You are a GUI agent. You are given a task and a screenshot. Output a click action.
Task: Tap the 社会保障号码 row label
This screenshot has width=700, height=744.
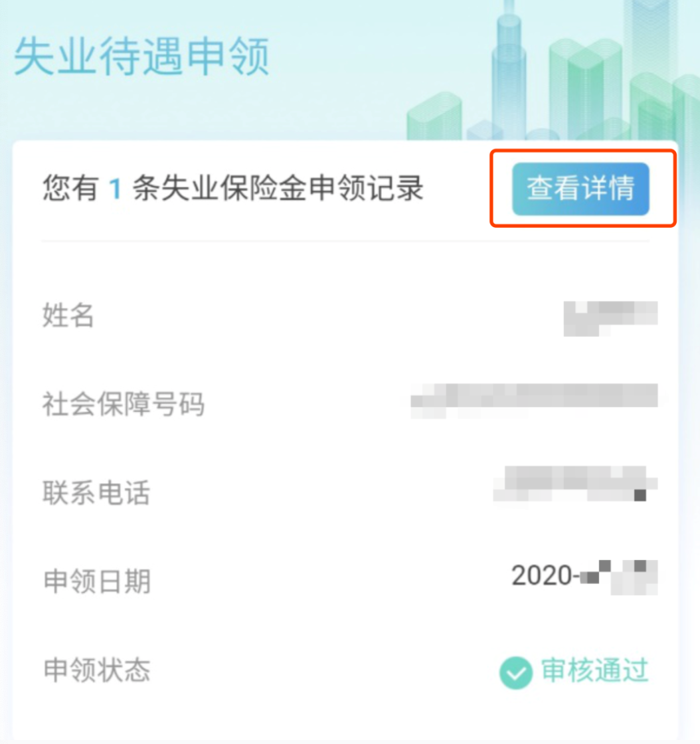pyautogui.click(x=124, y=405)
